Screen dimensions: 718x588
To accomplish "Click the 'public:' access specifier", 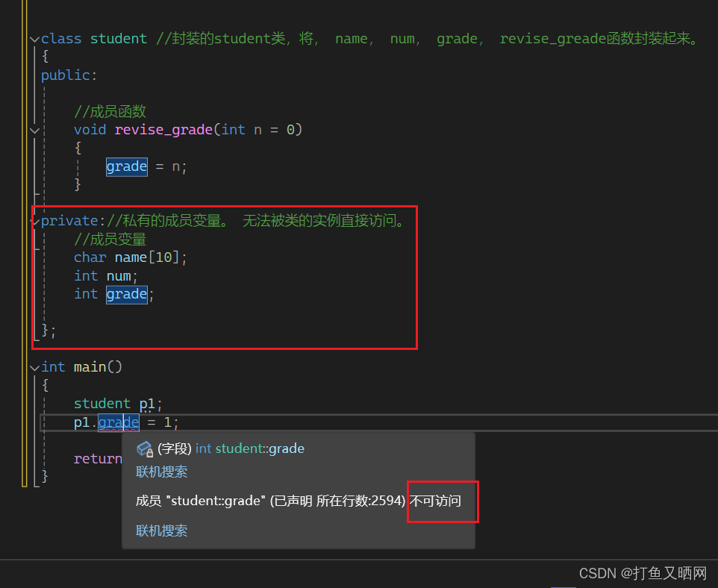I will click(x=69, y=75).
